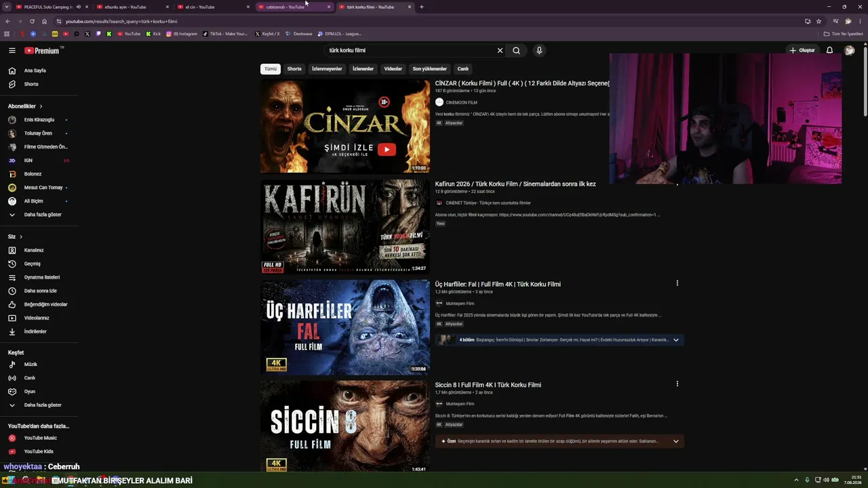Expand the Özet summary for Siccin 8
The width and height of the screenshot is (868, 488).
[559, 441]
